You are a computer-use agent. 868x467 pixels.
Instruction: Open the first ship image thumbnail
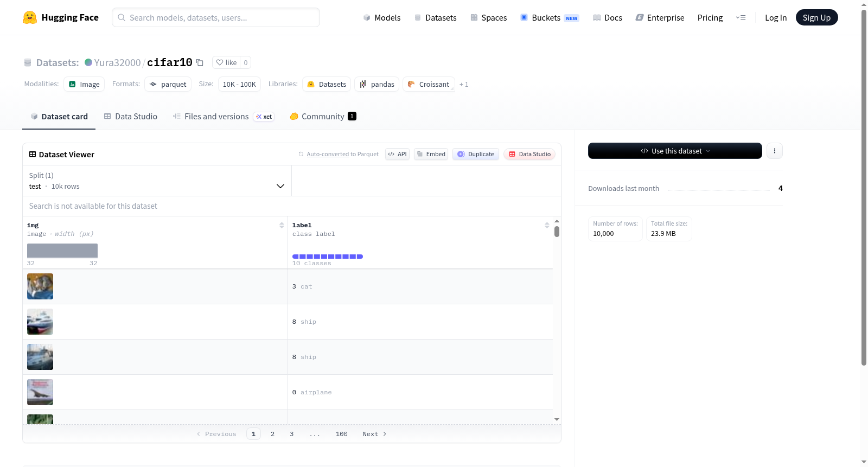pos(40,322)
